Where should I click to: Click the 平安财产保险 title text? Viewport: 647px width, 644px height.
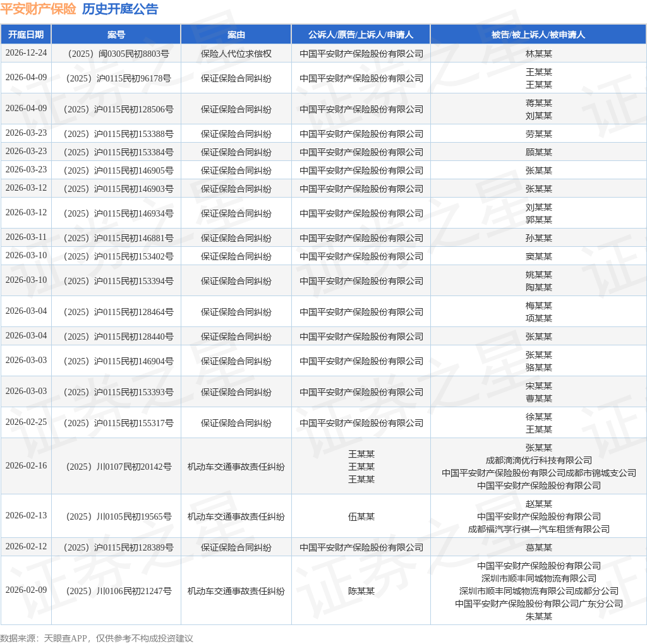pos(38,9)
